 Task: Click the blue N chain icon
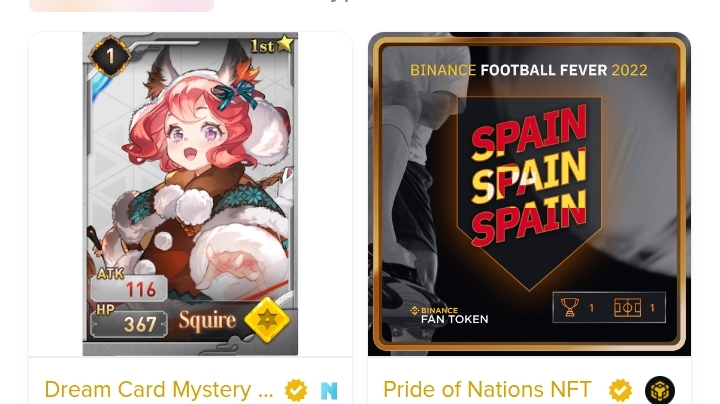click(x=329, y=391)
